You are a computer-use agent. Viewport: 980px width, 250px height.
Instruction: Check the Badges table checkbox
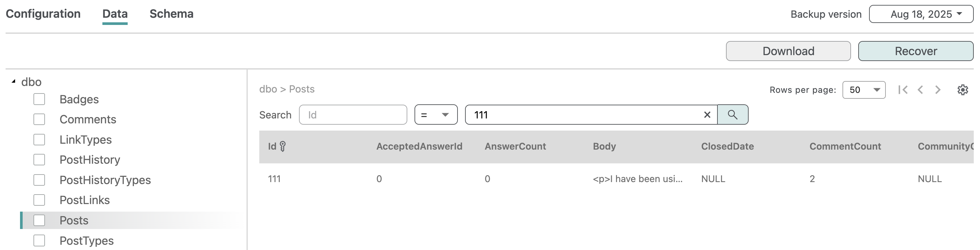pyautogui.click(x=39, y=99)
